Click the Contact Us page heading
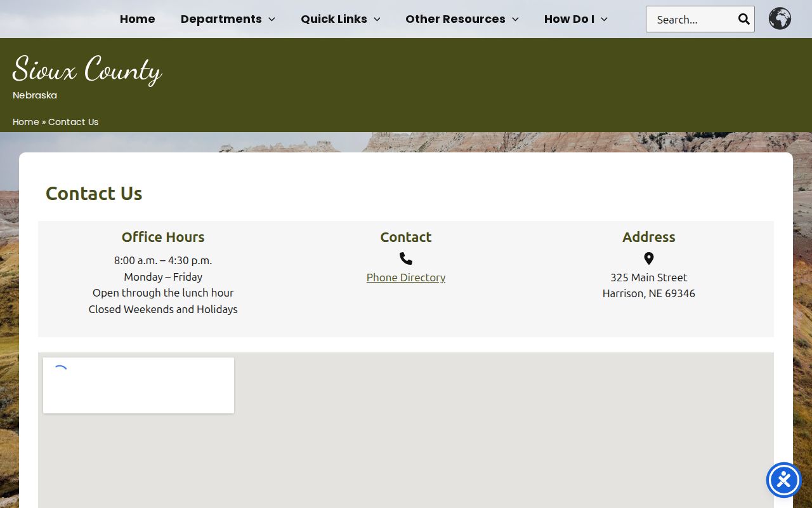Viewport: 812px width, 508px height. tap(94, 193)
